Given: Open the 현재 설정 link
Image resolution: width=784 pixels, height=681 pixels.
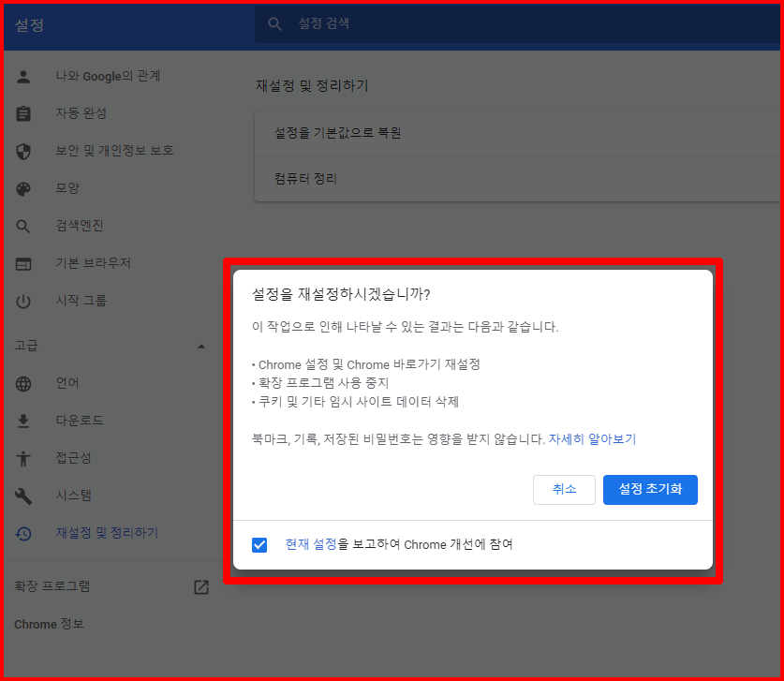Looking at the screenshot, I should tap(311, 544).
